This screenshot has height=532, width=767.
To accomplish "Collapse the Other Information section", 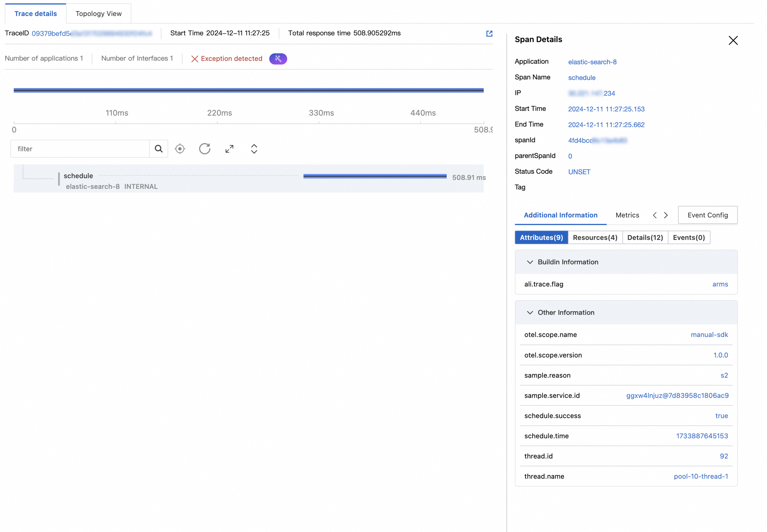I will pyautogui.click(x=530, y=312).
